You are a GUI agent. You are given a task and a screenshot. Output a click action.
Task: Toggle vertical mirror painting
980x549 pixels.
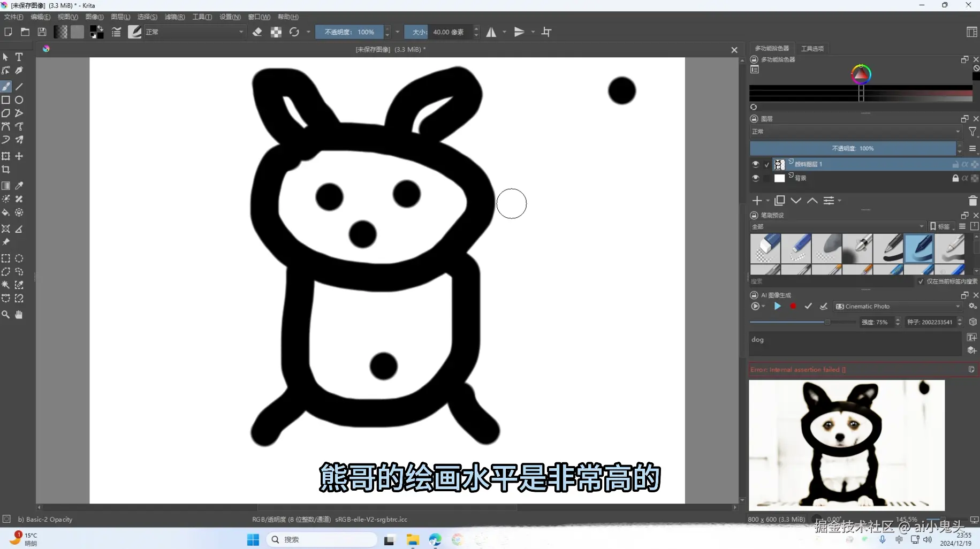(519, 32)
